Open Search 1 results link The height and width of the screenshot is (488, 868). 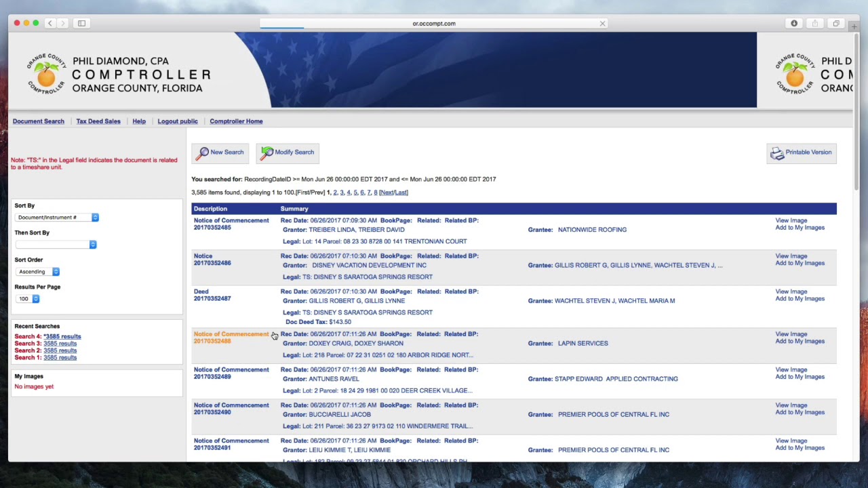tap(60, 358)
